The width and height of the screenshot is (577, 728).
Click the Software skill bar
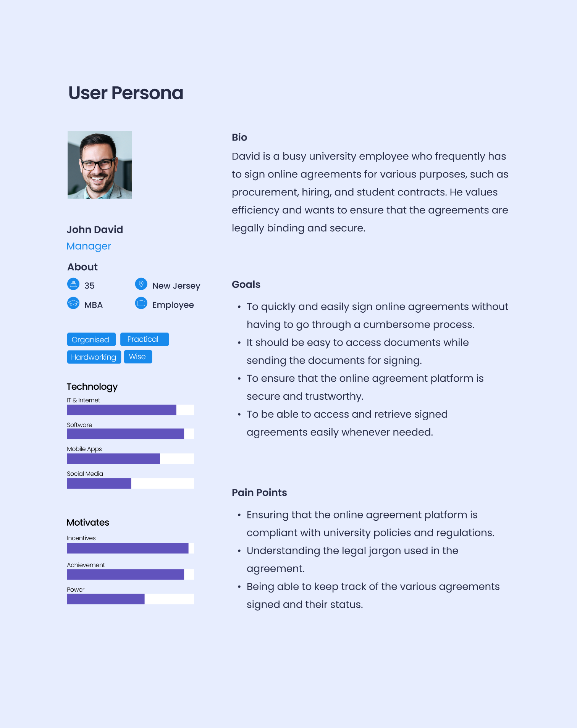click(x=130, y=434)
